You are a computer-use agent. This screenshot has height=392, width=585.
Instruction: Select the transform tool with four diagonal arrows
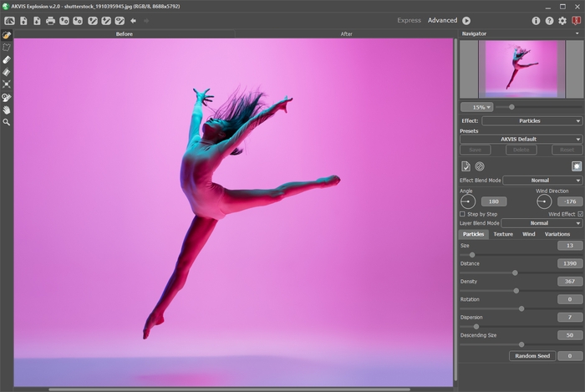[7, 84]
